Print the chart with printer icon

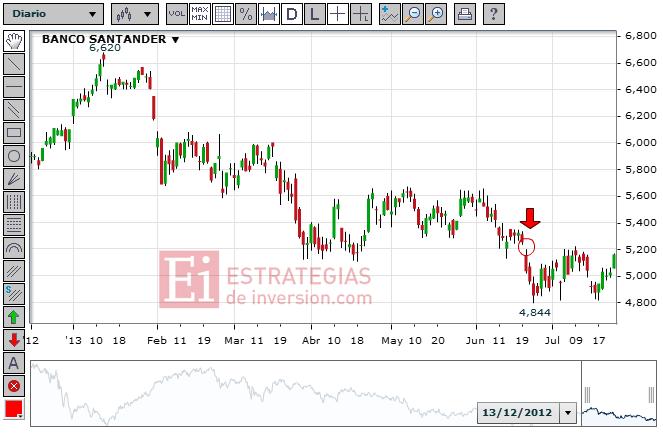(465, 14)
